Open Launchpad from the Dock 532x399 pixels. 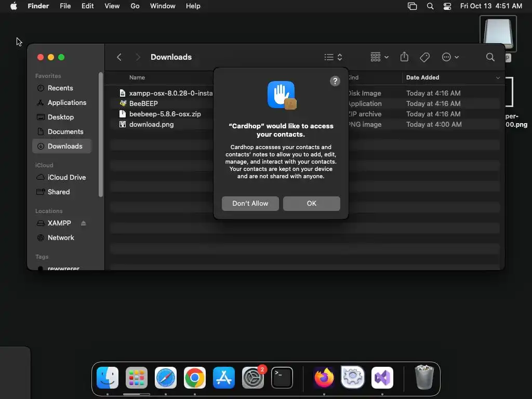point(137,378)
